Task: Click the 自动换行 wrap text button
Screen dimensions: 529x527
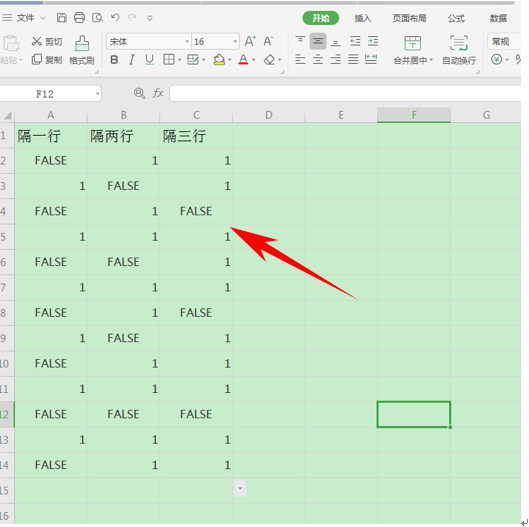Action: pos(459,50)
